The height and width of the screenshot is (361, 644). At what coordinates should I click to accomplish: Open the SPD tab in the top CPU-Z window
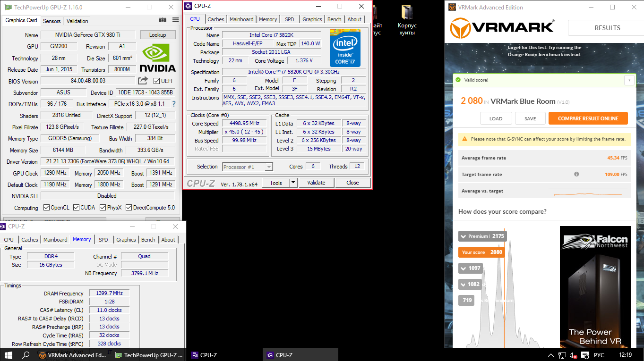click(x=289, y=19)
